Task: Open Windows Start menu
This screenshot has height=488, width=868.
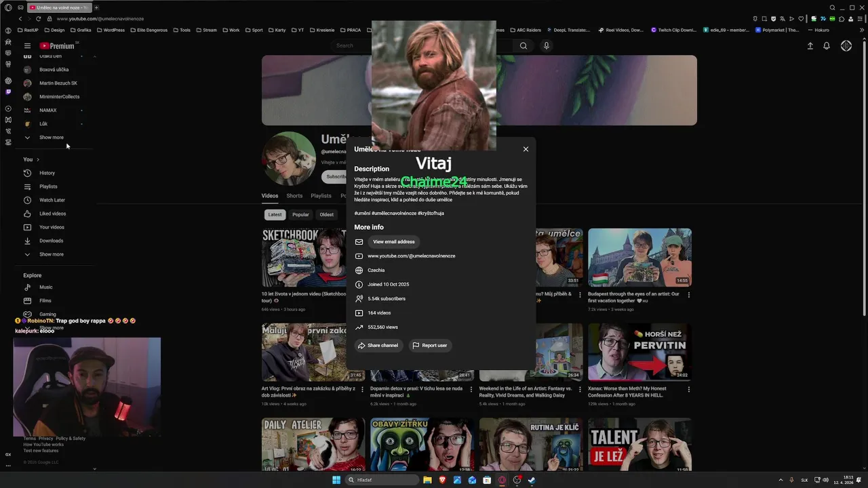Action: 336,480
